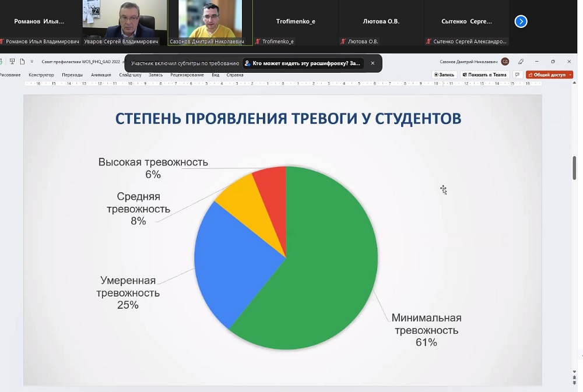Screen dimensions: 583x392
Task: Expand the quick access toolbar customize arrow
Action: [x=32, y=61]
